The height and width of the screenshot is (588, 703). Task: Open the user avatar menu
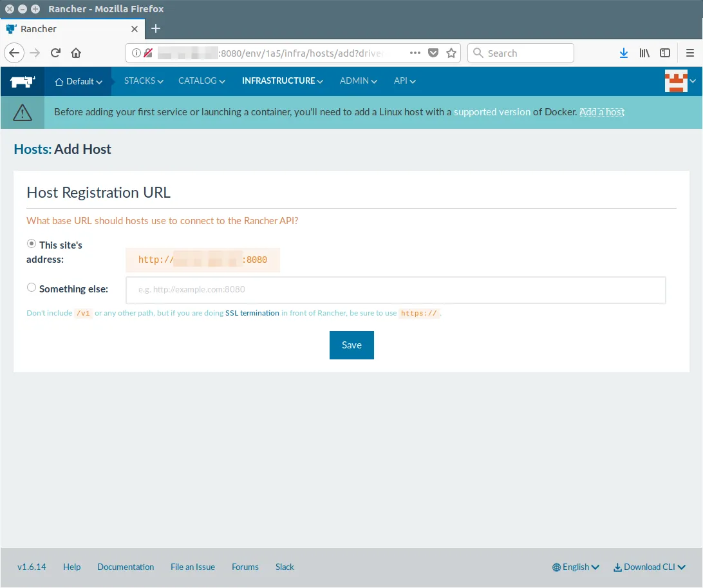click(x=680, y=81)
